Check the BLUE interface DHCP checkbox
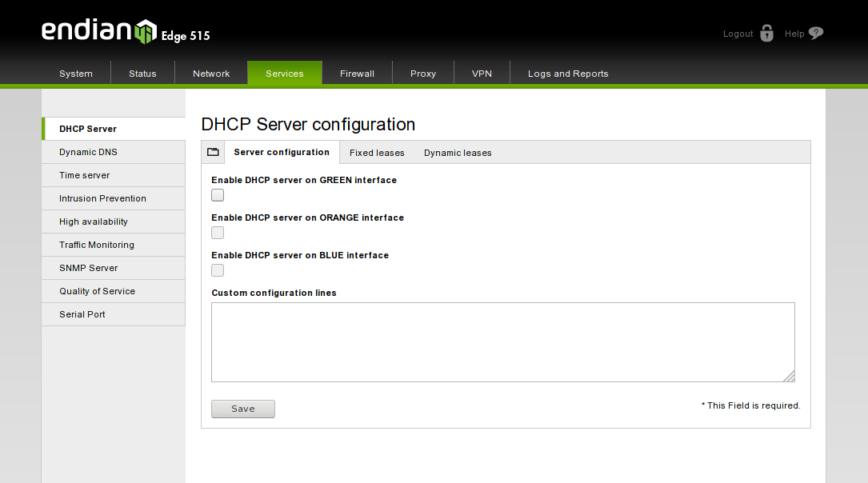Screen dimensions: 868x483 pos(218,270)
